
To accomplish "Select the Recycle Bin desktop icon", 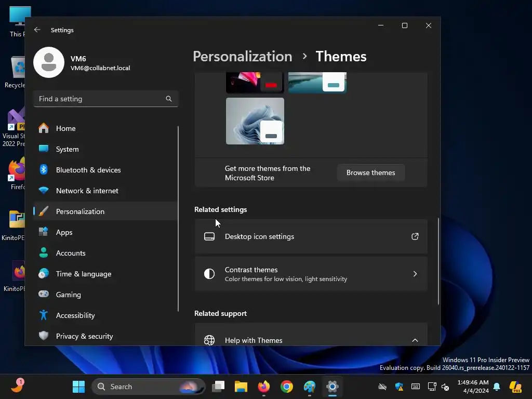I will point(15,72).
